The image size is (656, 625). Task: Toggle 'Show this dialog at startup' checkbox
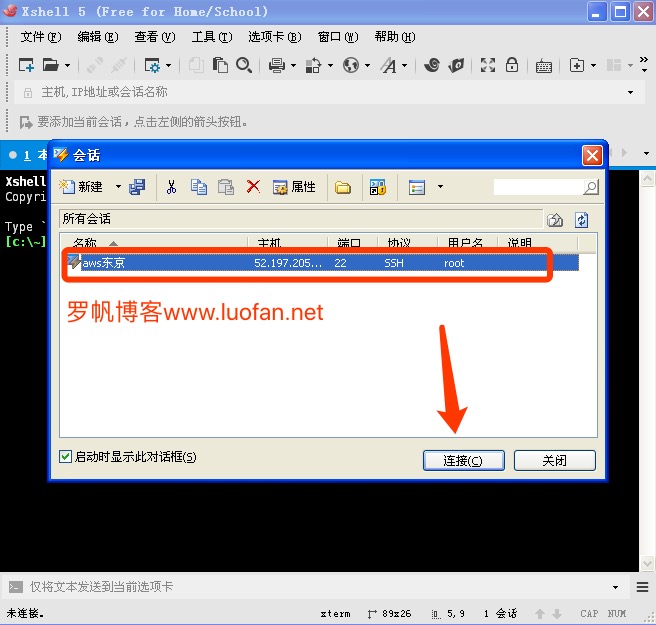65,456
